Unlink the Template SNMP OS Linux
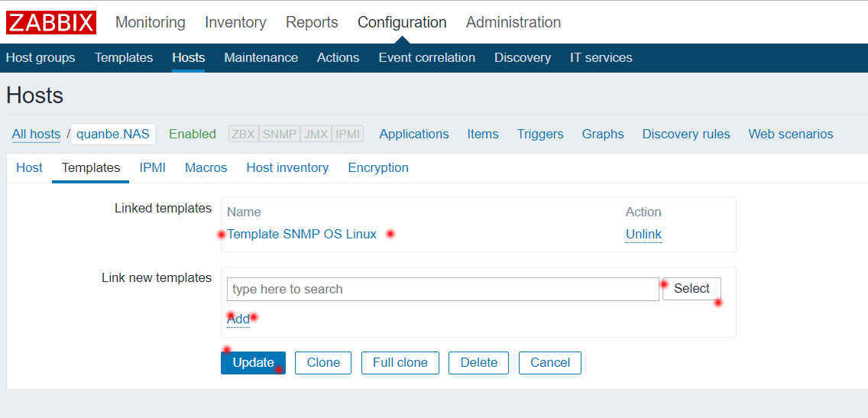868x418 pixels. (643, 234)
